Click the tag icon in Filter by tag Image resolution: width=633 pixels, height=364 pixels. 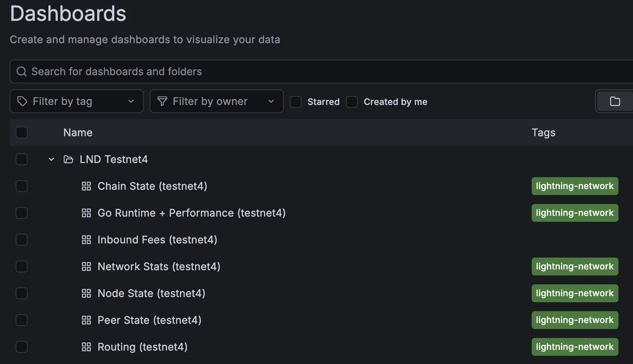[x=22, y=101]
